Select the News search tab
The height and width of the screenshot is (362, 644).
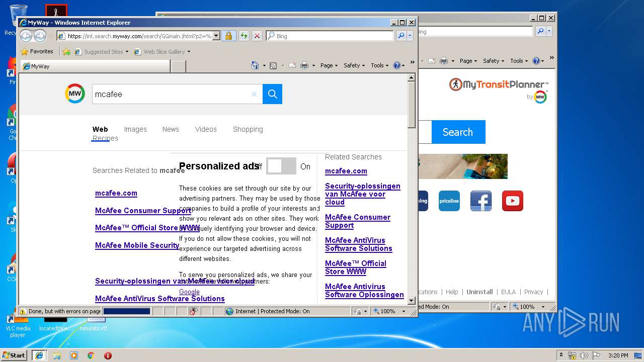tap(171, 129)
